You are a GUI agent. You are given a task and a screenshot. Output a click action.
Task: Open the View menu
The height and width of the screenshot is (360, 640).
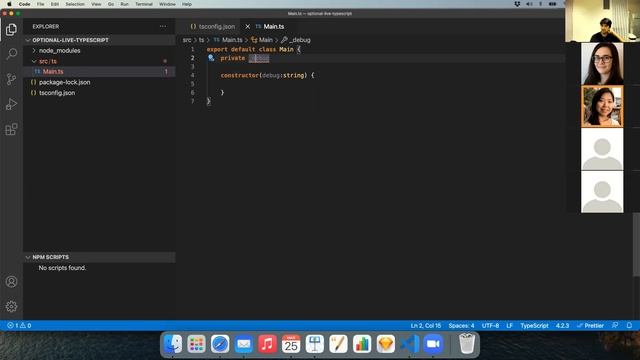tap(96, 4)
